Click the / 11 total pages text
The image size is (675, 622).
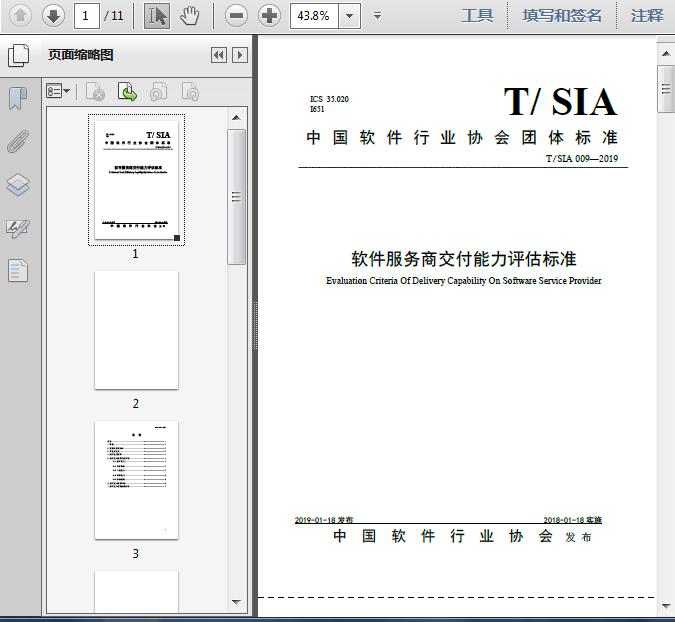(114, 16)
